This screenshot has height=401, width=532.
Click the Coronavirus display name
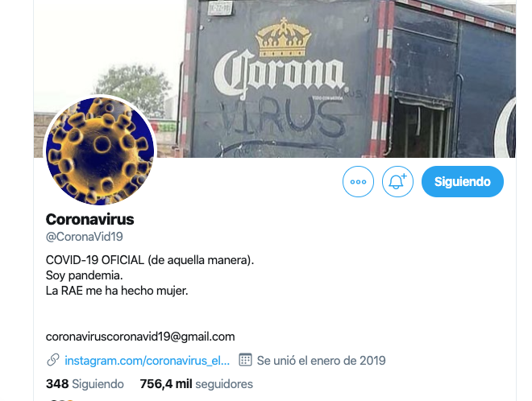[90, 219]
